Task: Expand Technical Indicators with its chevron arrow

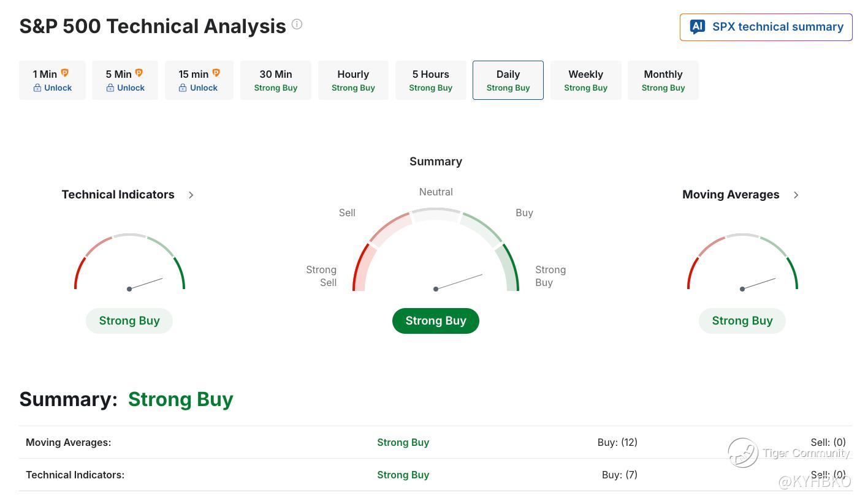Action: 191,195
